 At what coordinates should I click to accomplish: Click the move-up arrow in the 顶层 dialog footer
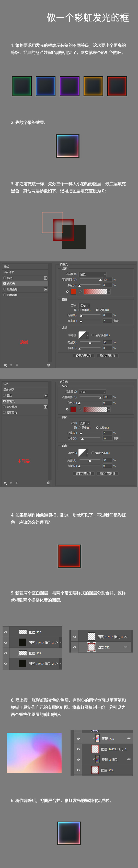[x=11, y=365]
